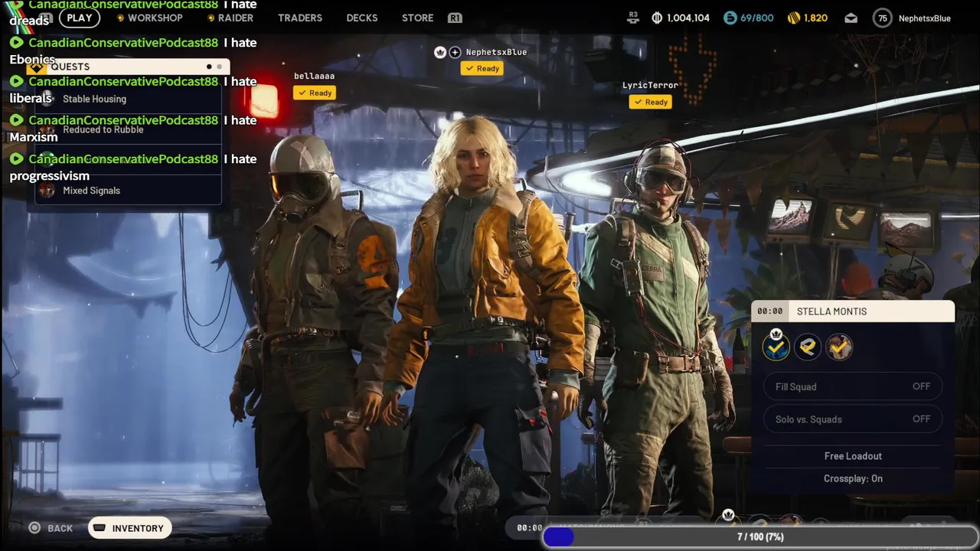Click the crown icon above the bottom bar
The height and width of the screenshot is (551, 980).
tap(728, 515)
